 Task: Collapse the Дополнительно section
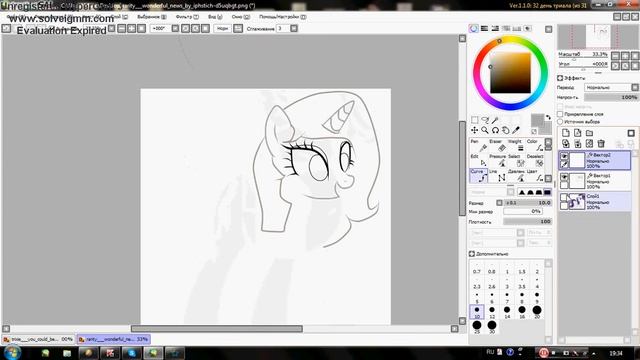472,254
